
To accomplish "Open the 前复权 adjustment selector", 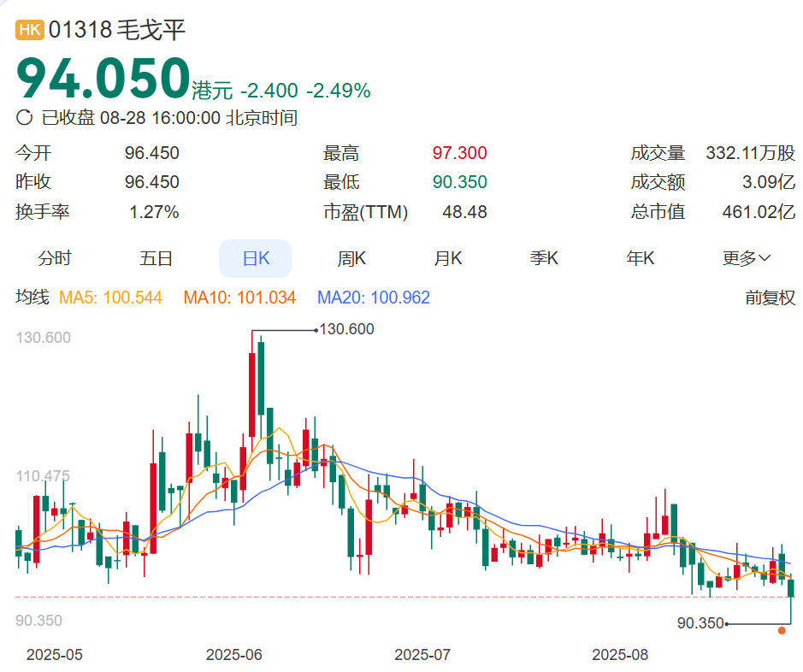I will 770,298.
